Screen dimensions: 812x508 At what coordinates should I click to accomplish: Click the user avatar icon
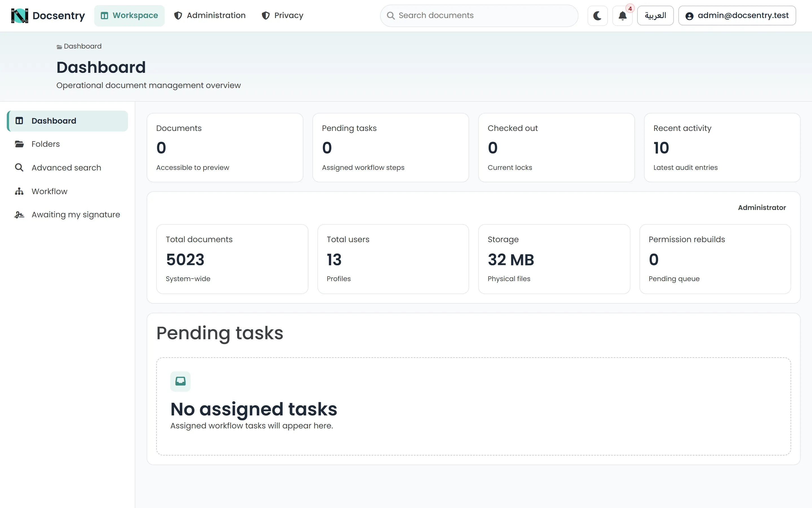tap(689, 16)
